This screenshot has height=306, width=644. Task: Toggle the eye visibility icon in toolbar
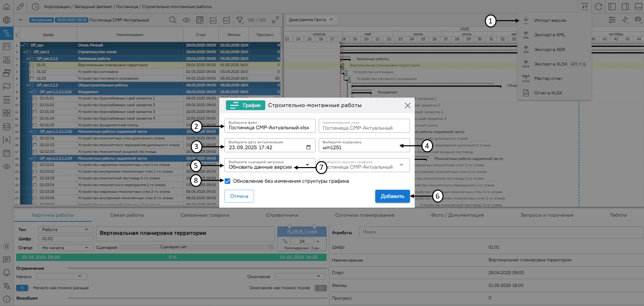[186, 20]
